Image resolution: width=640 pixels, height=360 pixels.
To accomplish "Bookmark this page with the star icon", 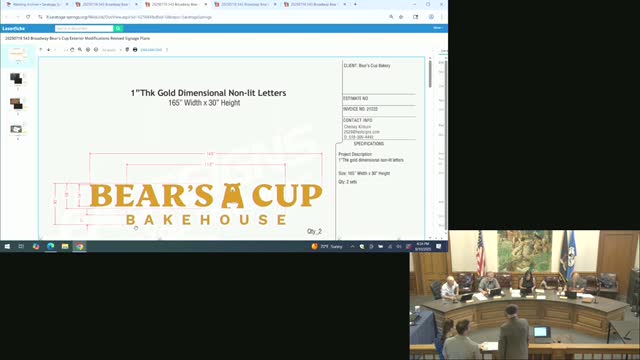I will tap(401, 17).
